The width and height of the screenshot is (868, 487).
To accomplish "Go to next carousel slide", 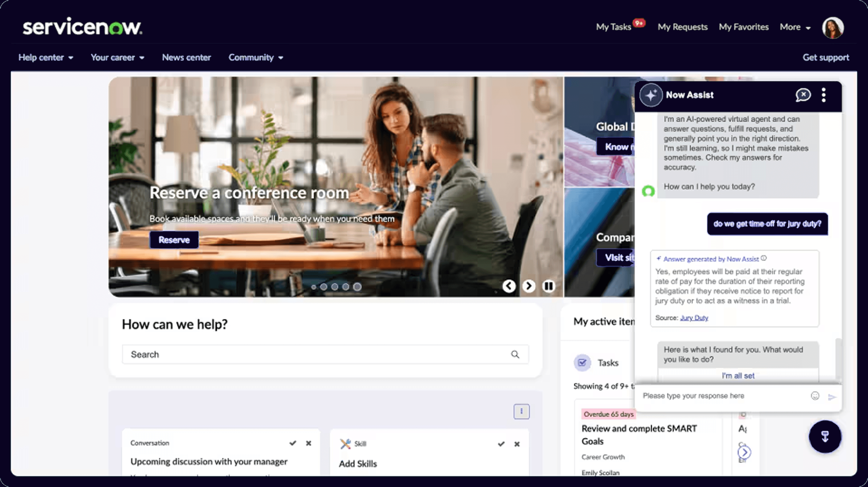I will click(x=529, y=286).
